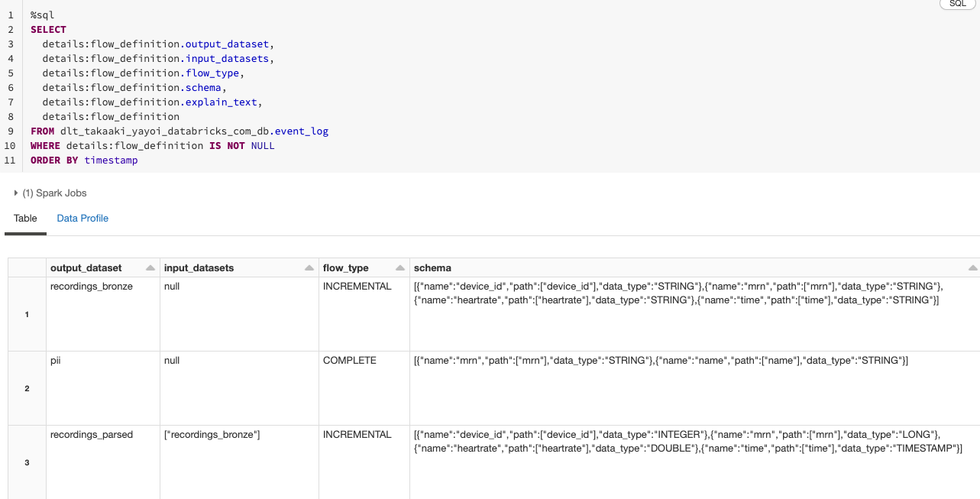The height and width of the screenshot is (499, 980).
Task: Switch to the Table tab
Action: (x=25, y=219)
